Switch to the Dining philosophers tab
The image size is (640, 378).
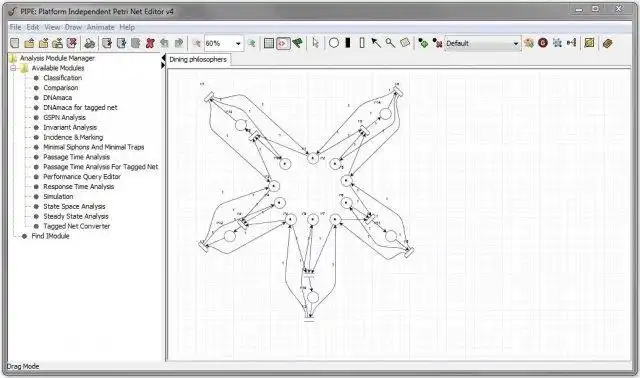point(198,60)
